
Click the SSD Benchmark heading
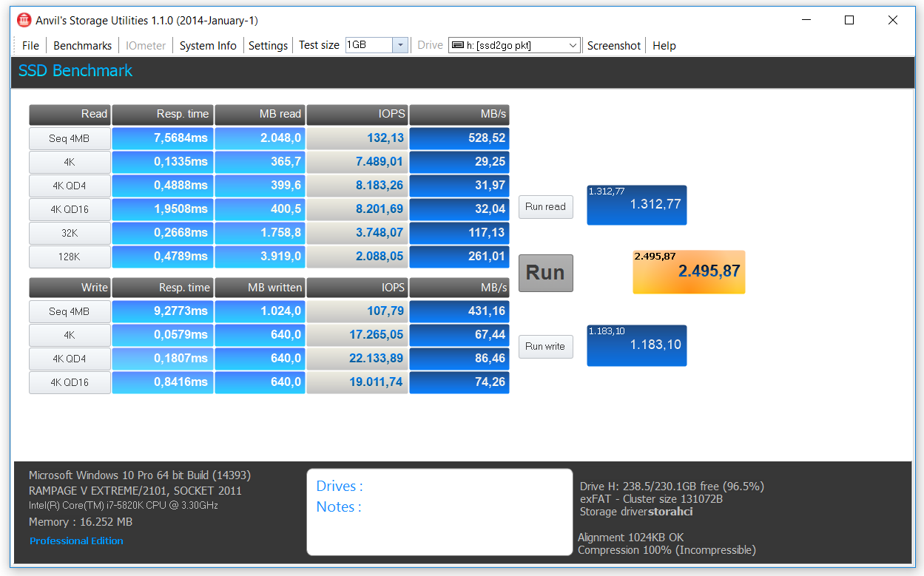75,71
